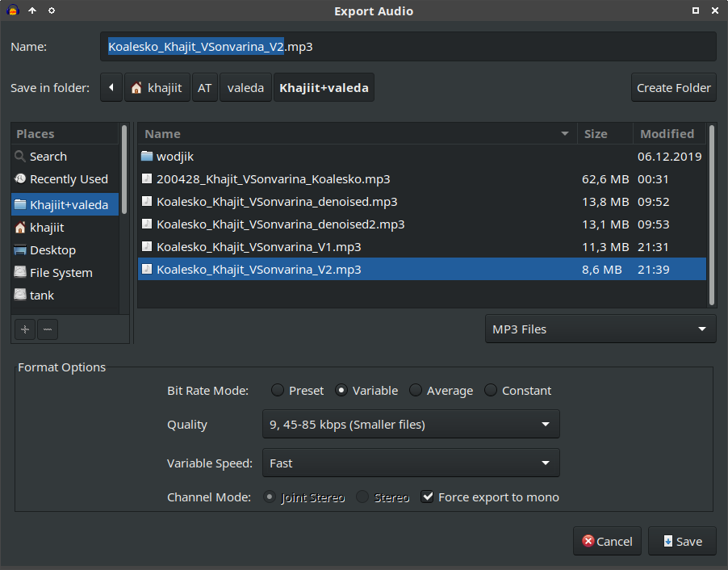The width and height of the screenshot is (728, 570).
Task: Select the Preset bit rate mode
Action: click(x=278, y=391)
